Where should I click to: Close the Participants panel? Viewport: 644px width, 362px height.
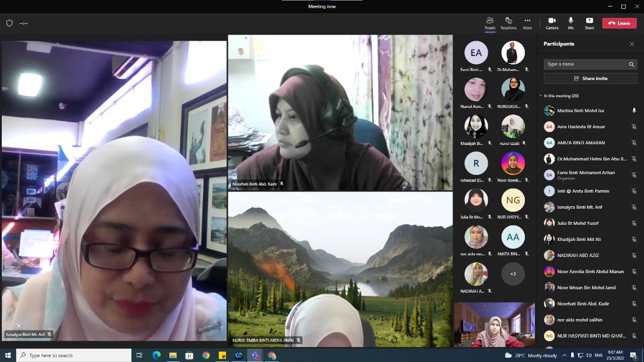tap(631, 44)
